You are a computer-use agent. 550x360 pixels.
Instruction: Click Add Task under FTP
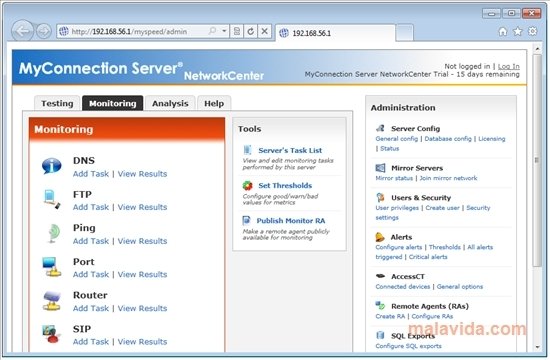click(x=91, y=207)
